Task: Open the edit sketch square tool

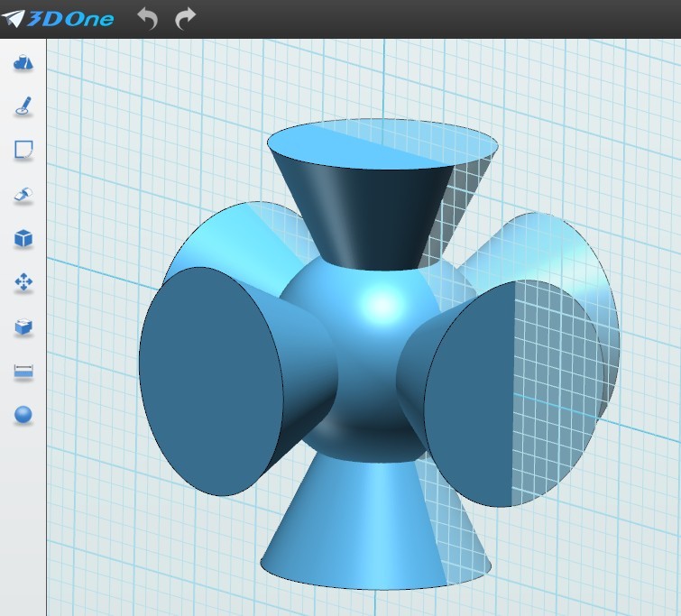Action: [23, 150]
